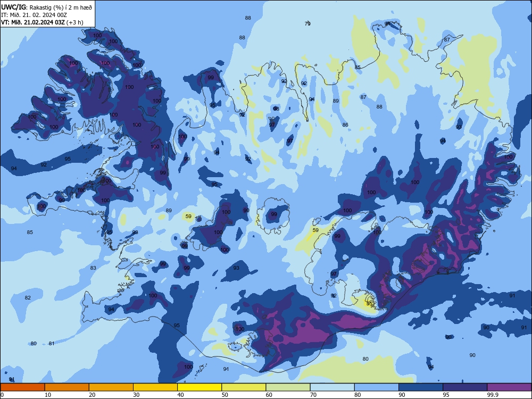Viewport: 532px width, 399px height.
Task: Click the '79' humidity value on the map
Action: pos(307,23)
